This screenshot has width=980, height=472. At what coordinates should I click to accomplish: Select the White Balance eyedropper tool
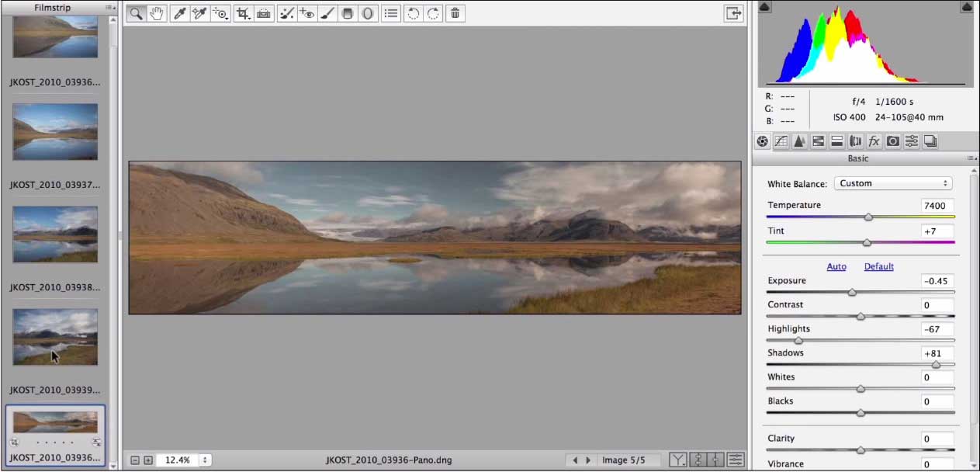click(x=180, y=13)
